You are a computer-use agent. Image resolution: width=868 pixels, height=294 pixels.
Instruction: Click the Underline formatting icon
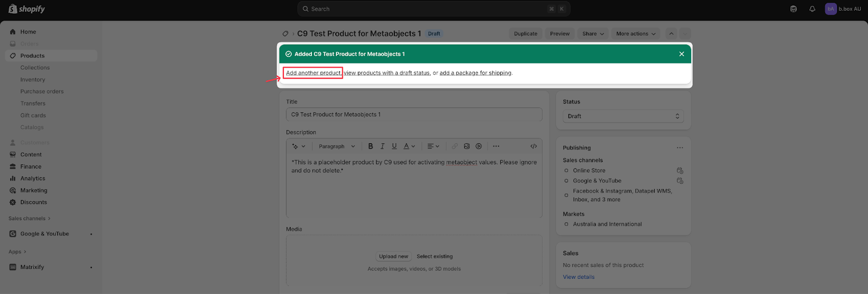(394, 146)
